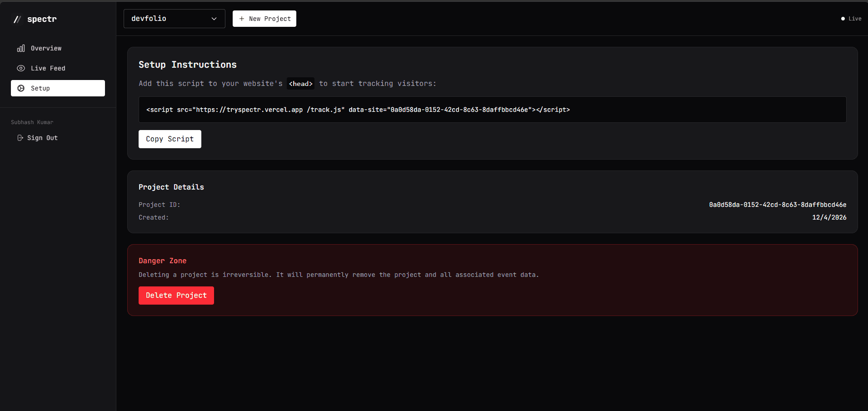Click the Overview bar chart icon
The width and height of the screenshot is (868, 411).
point(21,48)
